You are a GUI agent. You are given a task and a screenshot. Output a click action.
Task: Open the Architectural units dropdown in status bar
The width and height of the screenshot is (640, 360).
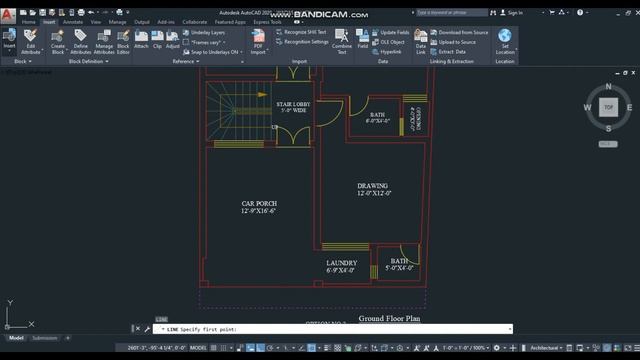pyautogui.click(x=546, y=348)
